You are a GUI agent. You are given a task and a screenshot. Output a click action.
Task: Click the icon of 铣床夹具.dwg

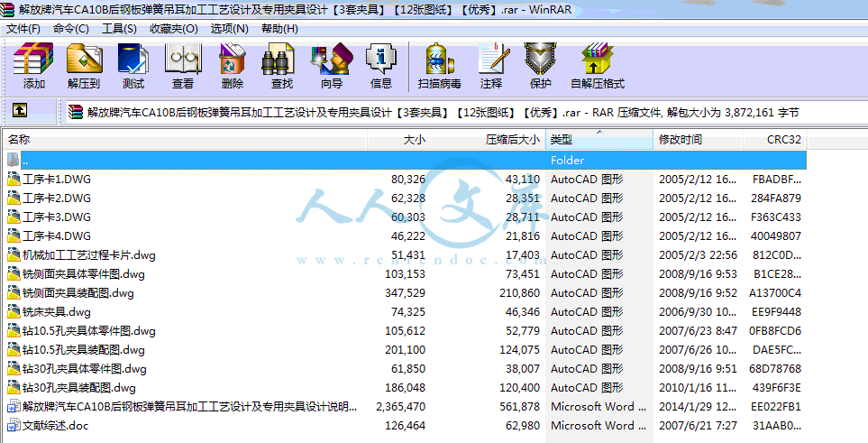pos(14,311)
